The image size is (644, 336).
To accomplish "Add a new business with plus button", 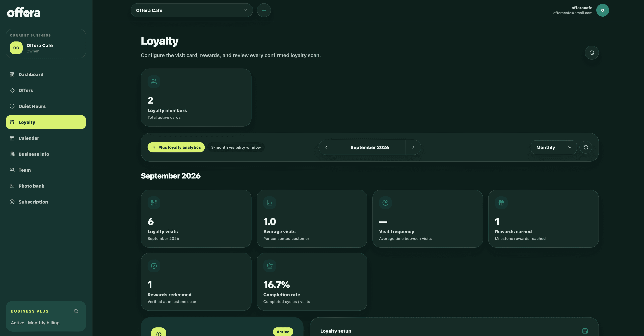I will coord(264,10).
